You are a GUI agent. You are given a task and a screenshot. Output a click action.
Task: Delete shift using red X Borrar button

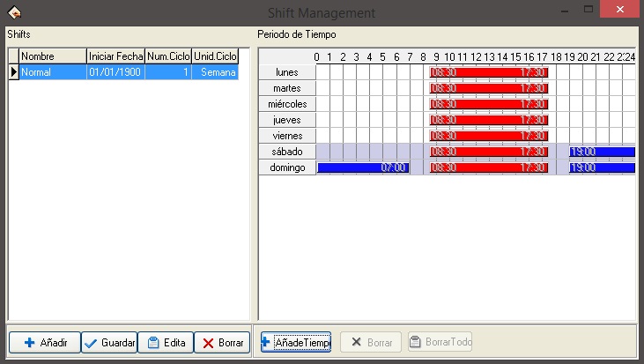point(222,342)
